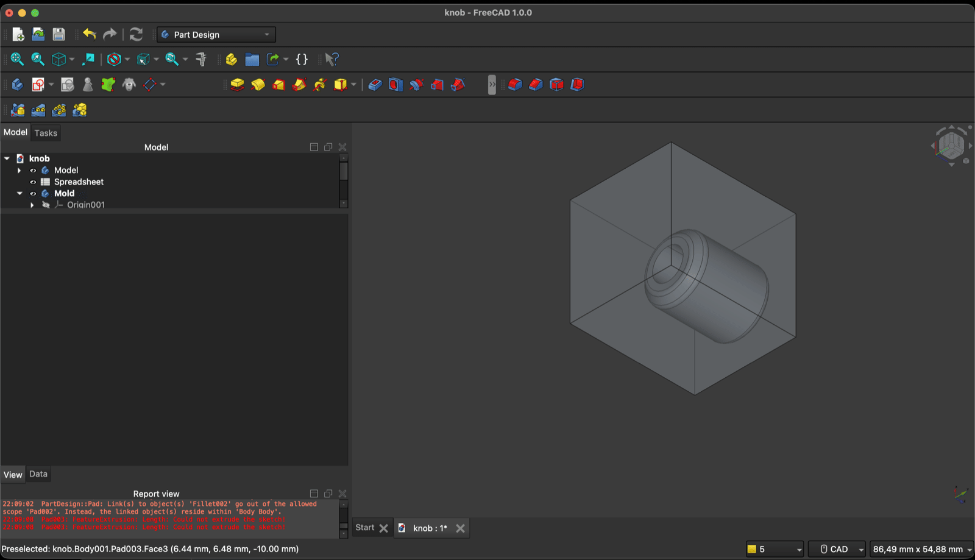Open the Measure caliper tool

pyautogui.click(x=201, y=59)
